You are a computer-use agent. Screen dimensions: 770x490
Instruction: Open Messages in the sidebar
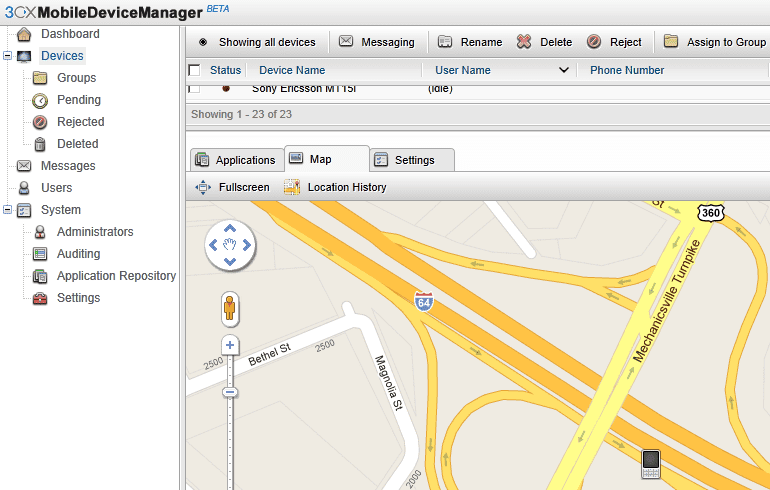(x=68, y=166)
